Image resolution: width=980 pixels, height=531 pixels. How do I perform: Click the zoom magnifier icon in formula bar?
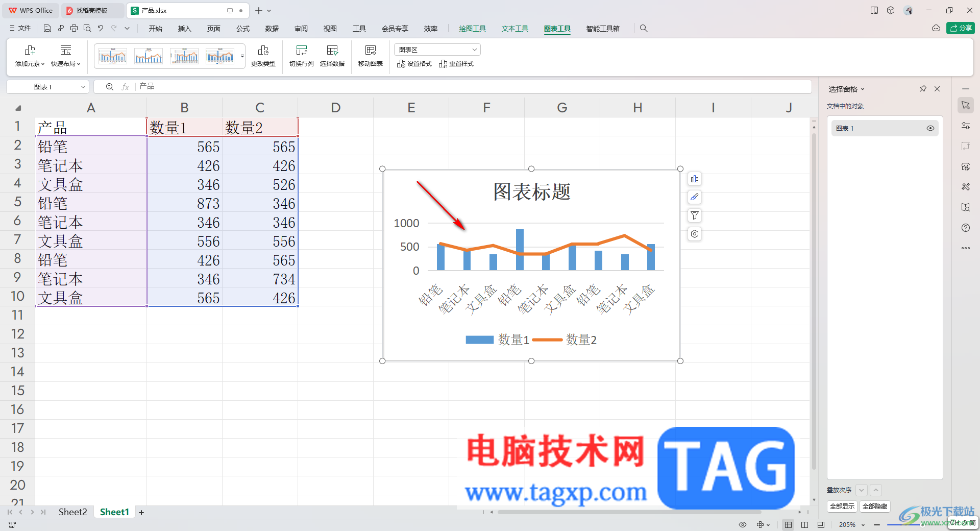coord(109,87)
